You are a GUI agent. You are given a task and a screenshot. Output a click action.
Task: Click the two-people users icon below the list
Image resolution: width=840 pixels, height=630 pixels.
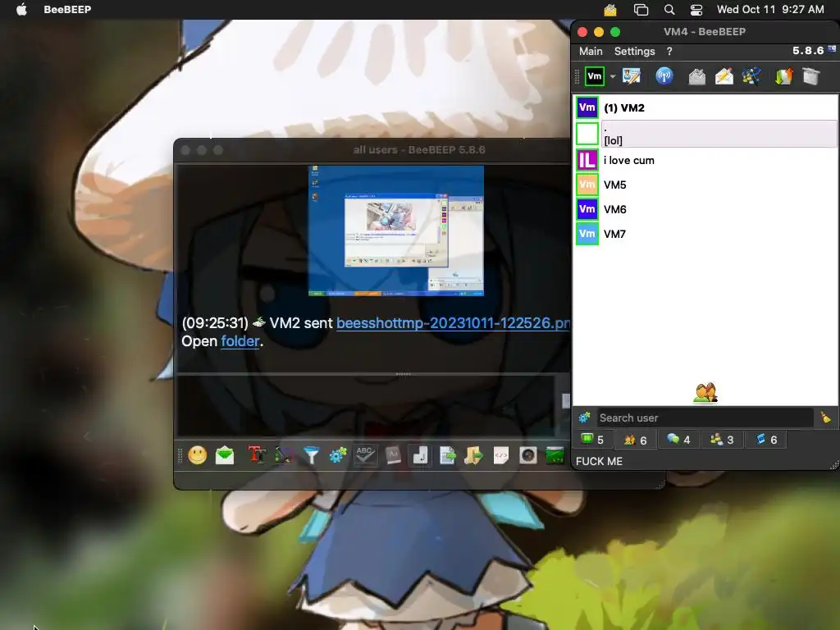coord(705,393)
